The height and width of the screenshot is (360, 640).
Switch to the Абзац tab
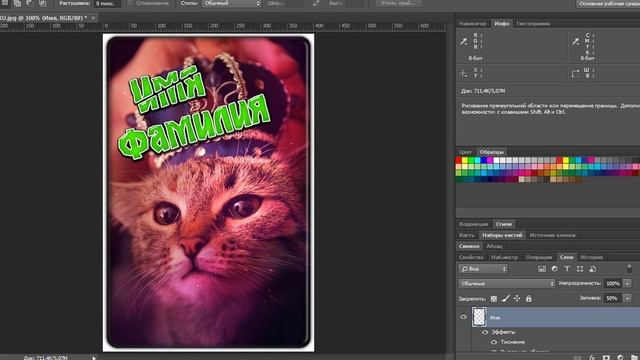(x=494, y=246)
